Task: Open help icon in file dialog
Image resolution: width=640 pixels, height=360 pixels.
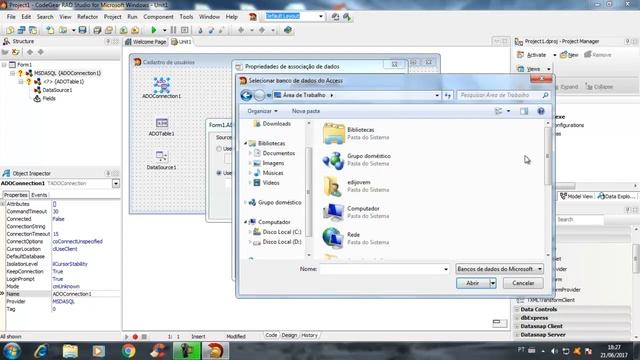Action: pos(541,111)
